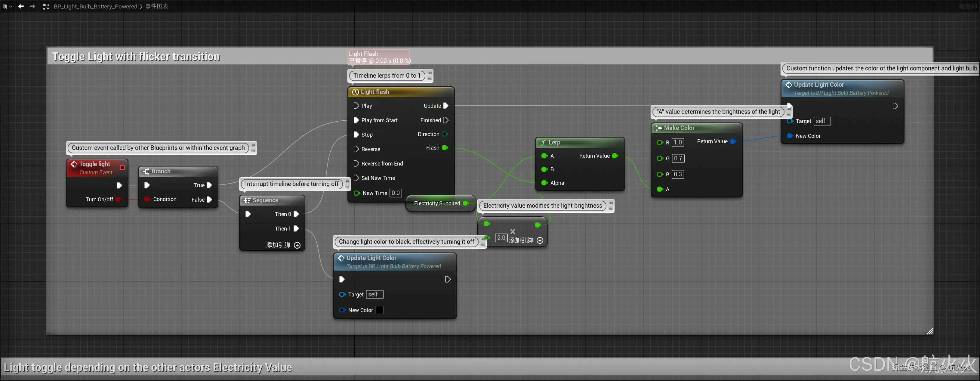Click the New Time value input field

click(x=396, y=193)
